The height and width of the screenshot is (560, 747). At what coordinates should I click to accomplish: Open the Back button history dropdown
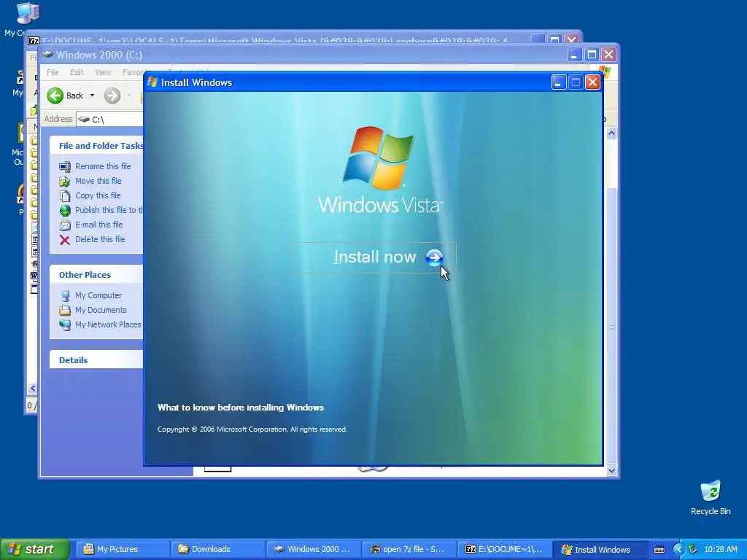coord(92,96)
